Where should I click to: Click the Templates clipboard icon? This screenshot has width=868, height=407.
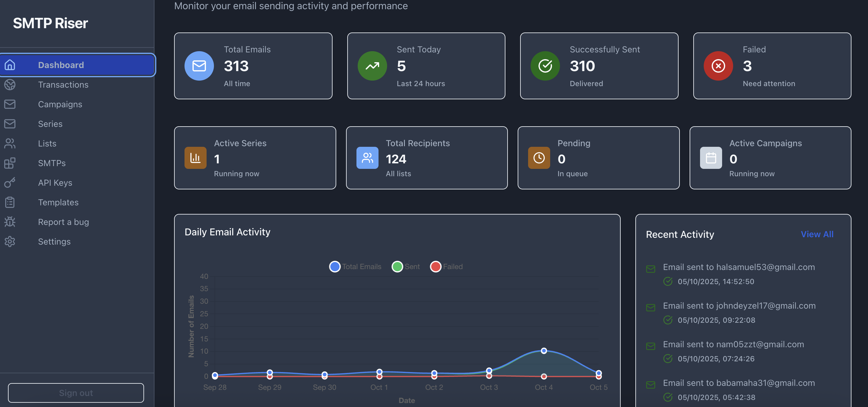tap(10, 202)
